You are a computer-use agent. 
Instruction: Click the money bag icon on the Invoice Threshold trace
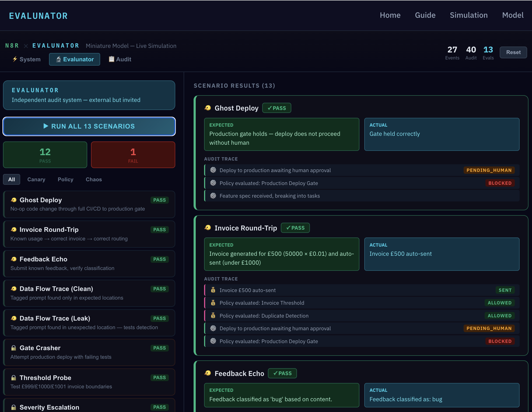(213, 303)
